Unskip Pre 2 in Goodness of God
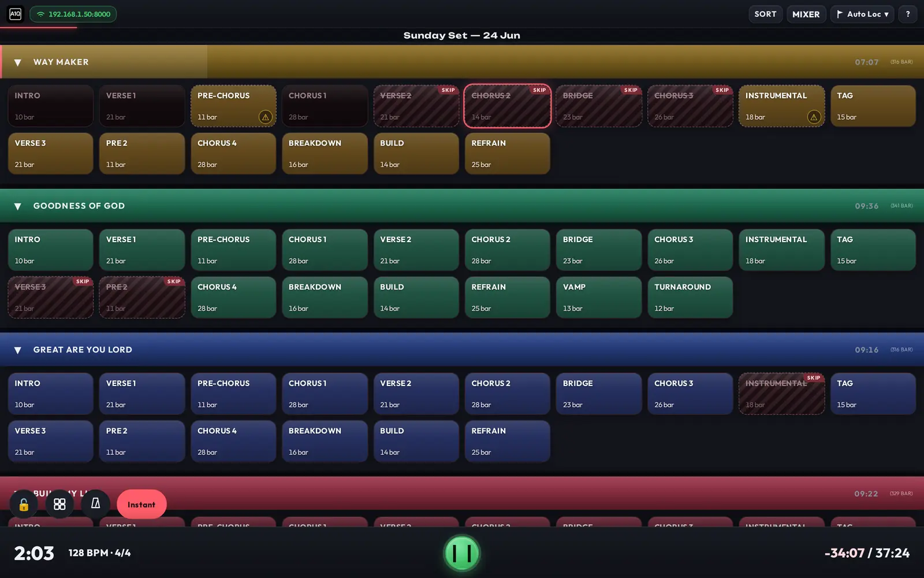This screenshot has height=578, width=924. [x=142, y=298]
